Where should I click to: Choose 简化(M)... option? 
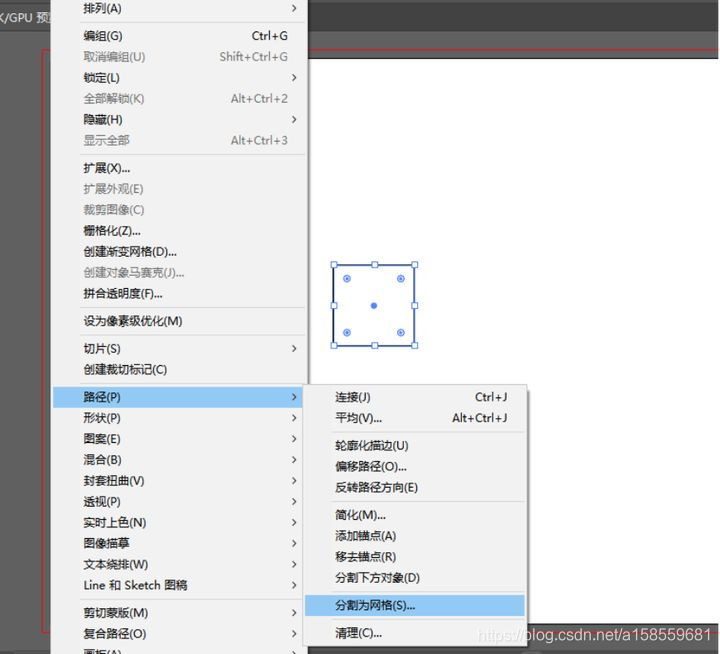[x=415, y=515]
